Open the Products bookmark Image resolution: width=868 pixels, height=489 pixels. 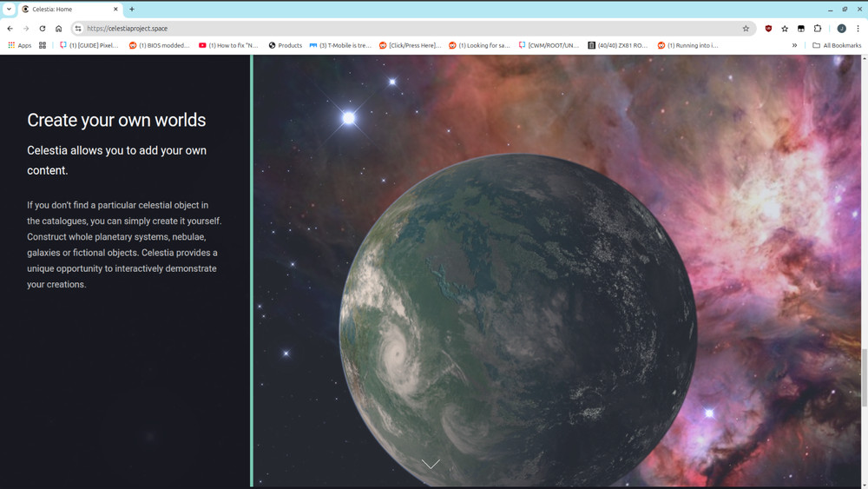285,45
